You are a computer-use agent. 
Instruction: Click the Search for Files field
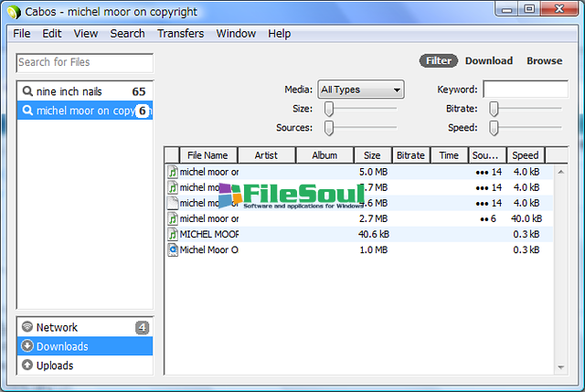[x=85, y=62]
